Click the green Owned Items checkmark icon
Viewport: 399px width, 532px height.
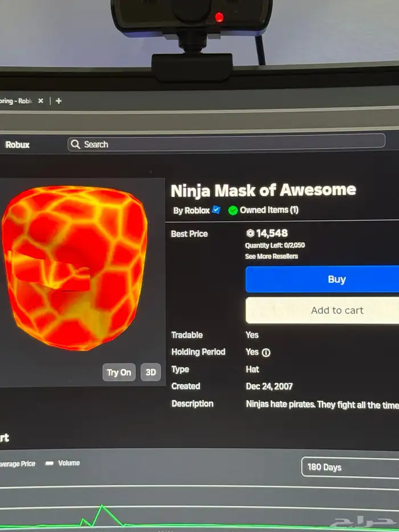[233, 211]
